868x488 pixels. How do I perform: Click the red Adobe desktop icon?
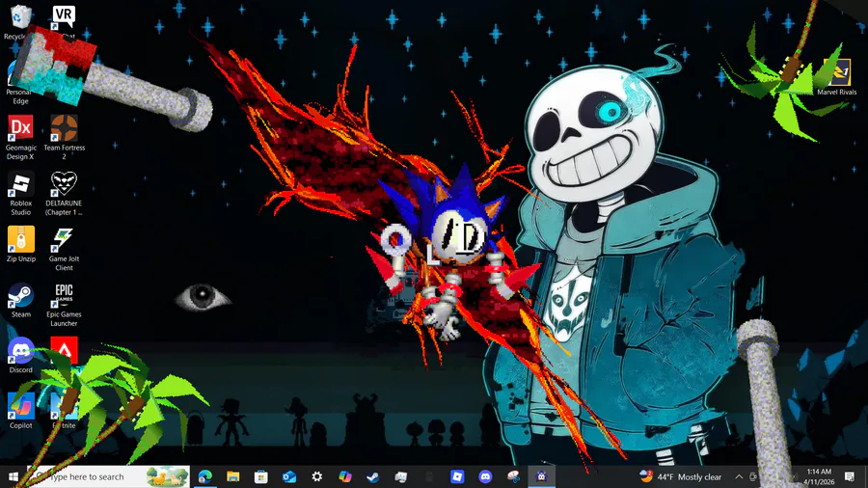(64, 350)
